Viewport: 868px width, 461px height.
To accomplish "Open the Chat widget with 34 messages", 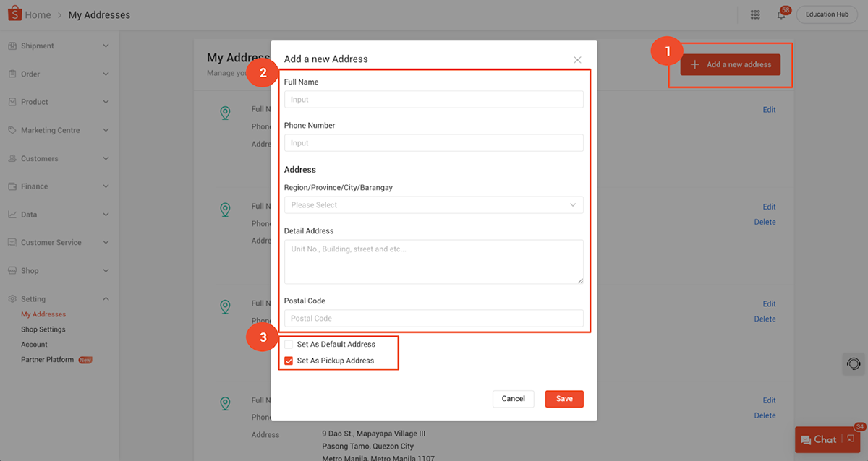I will (x=824, y=439).
